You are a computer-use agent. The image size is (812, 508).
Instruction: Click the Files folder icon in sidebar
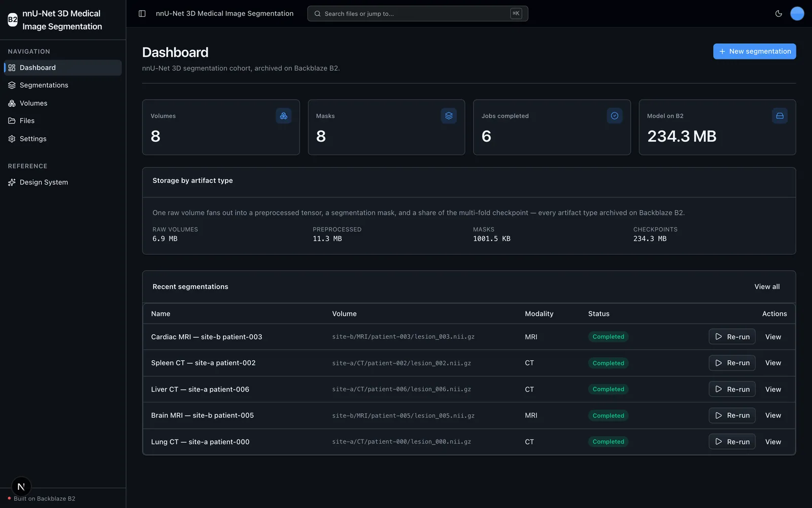(x=12, y=121)
